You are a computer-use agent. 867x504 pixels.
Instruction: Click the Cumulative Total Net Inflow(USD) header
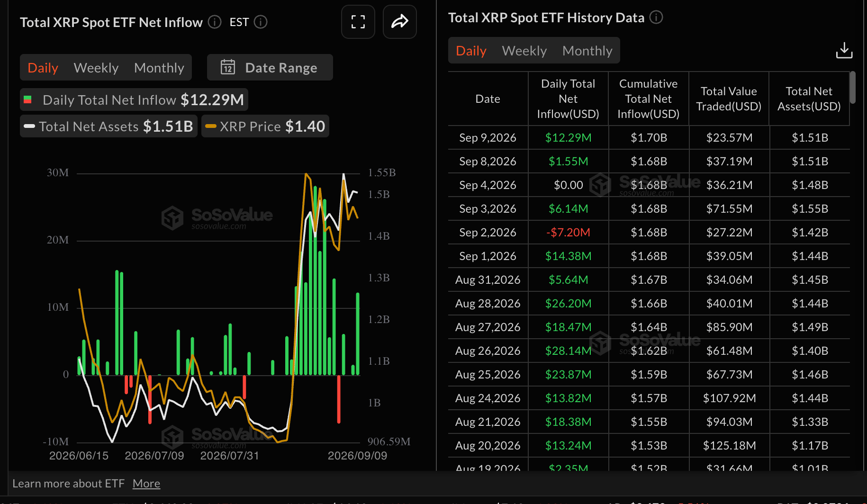pos(649,99)
